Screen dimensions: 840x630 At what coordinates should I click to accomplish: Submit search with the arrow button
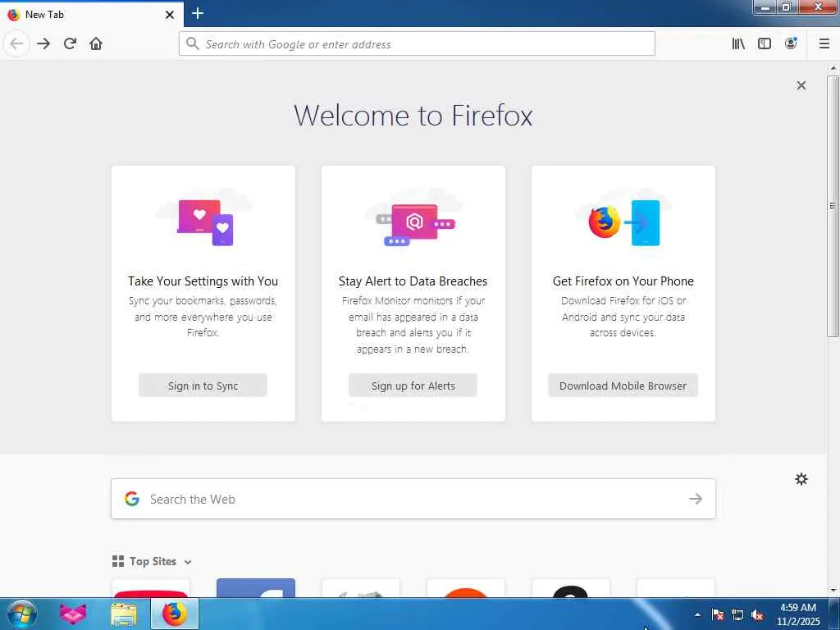click(x=696, y=499)
